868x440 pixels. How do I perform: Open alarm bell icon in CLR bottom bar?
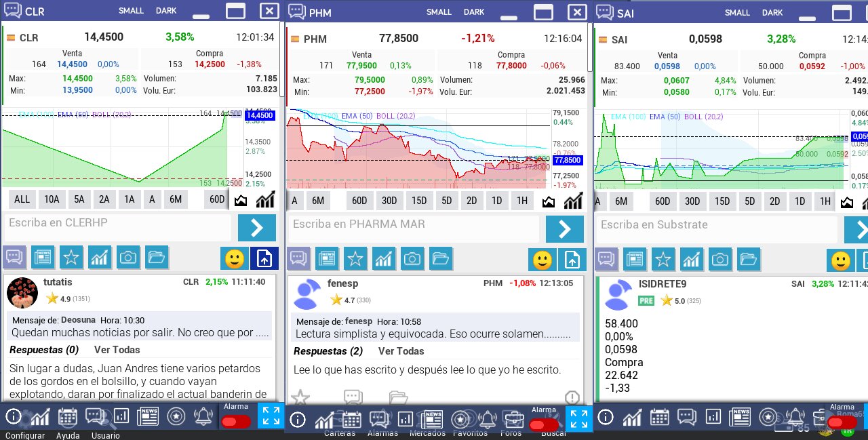point(203,416)
